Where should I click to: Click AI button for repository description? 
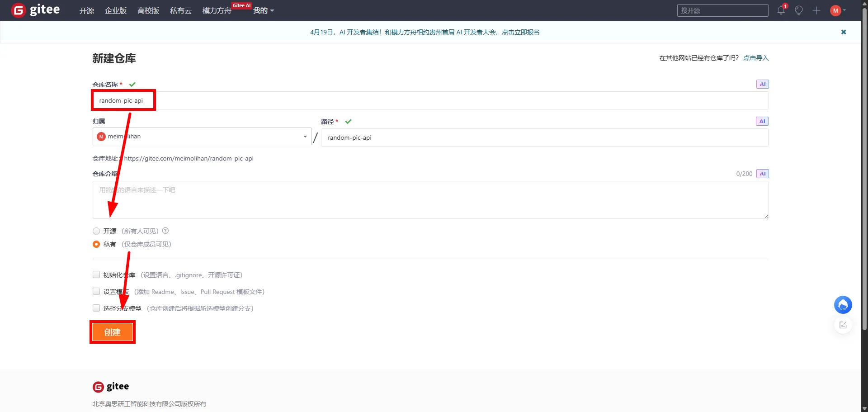[762, 174]
